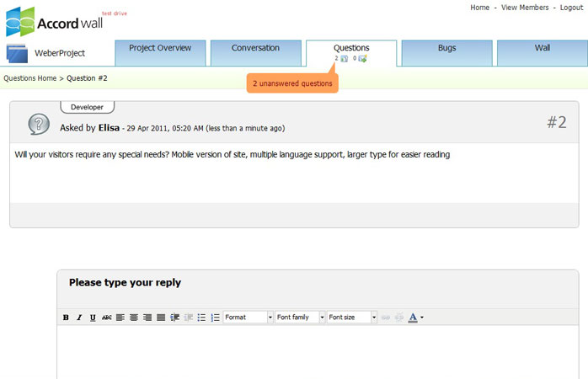Click the Logout link
Screen dimensions: 588x379
coord(565,8)
